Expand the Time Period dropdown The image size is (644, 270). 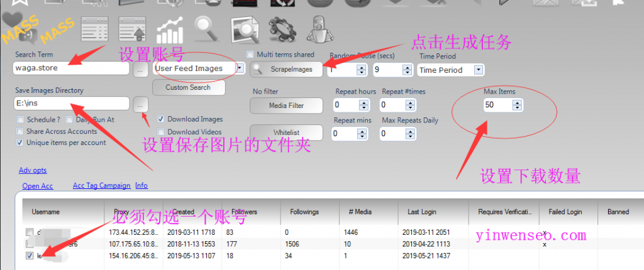click(478, 70)
